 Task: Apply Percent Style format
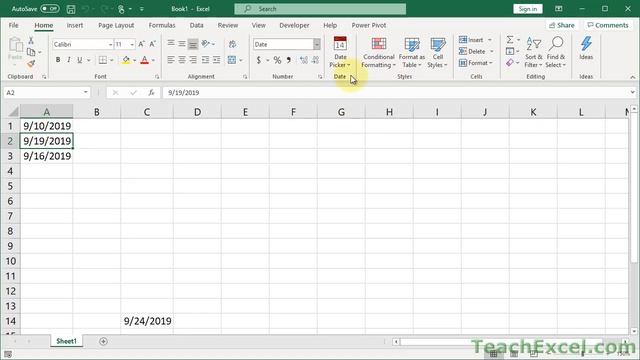[277, 60]
